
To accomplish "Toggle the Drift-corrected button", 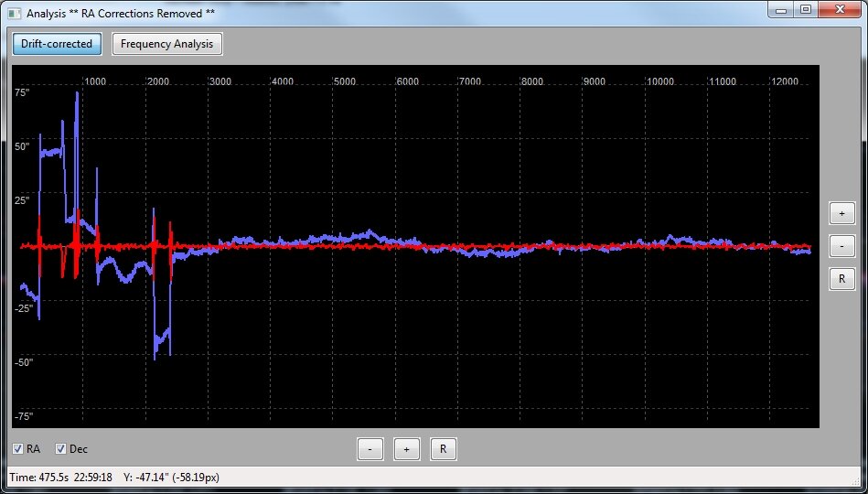I will coord(57,44).
